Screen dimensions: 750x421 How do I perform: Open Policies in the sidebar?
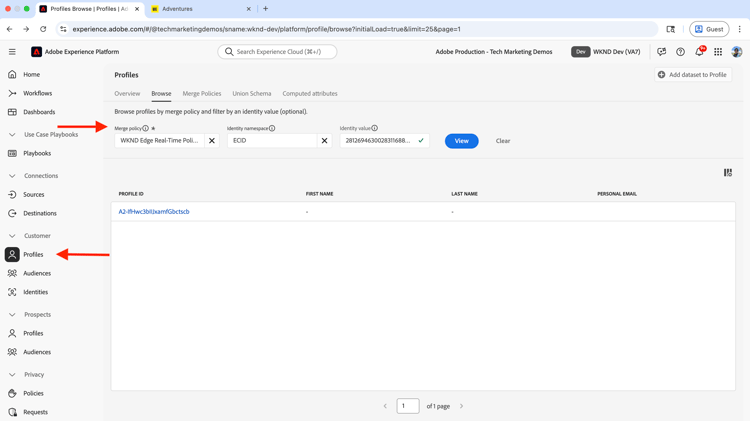(33, 393)
